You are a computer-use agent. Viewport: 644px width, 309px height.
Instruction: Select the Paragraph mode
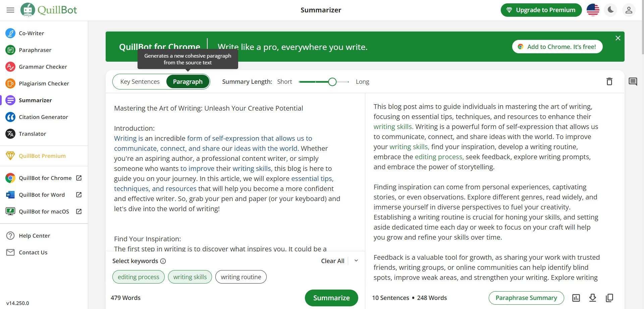[x=188, y=82]
